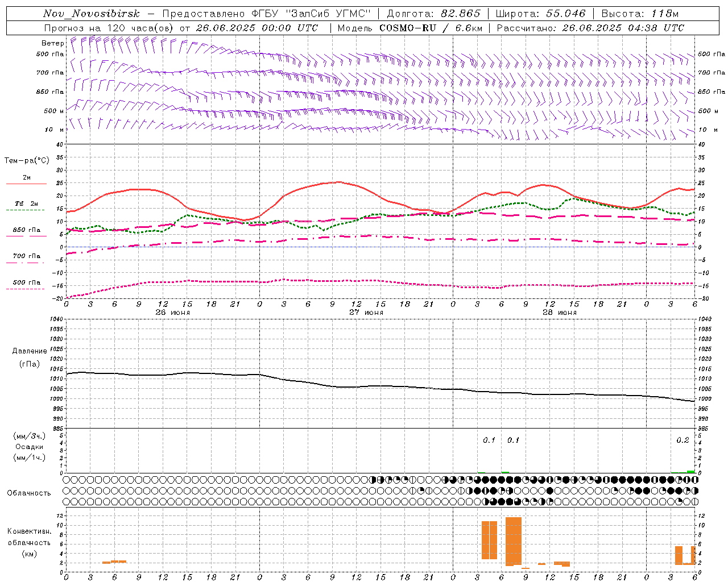Click the 0.2 precipitation value
This screenshot has height=582, width=728.
point(682,440)
